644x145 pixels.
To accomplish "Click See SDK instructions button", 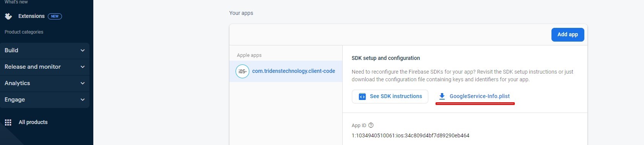I will pos(390,97).
